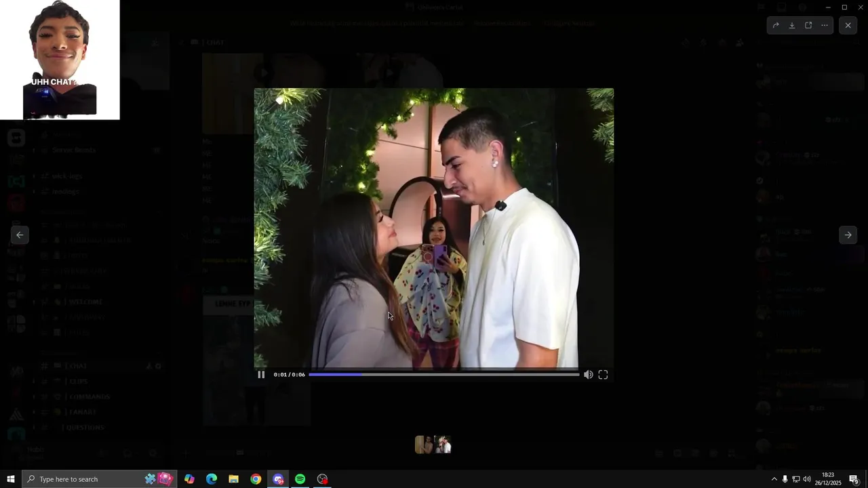
Task: Click the search highlights puzzle icons
Action: [158, 479]
